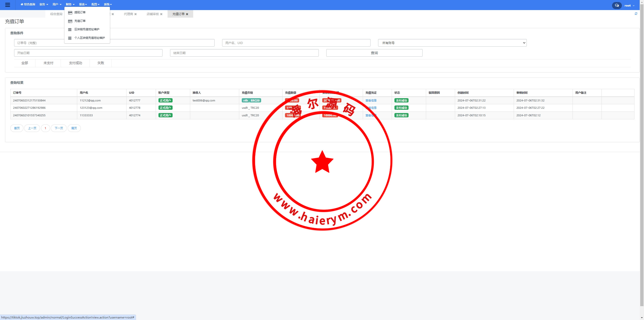Click the chat bubble icon near root
Screen dimensions: 644x320
(x=617, y=5)
